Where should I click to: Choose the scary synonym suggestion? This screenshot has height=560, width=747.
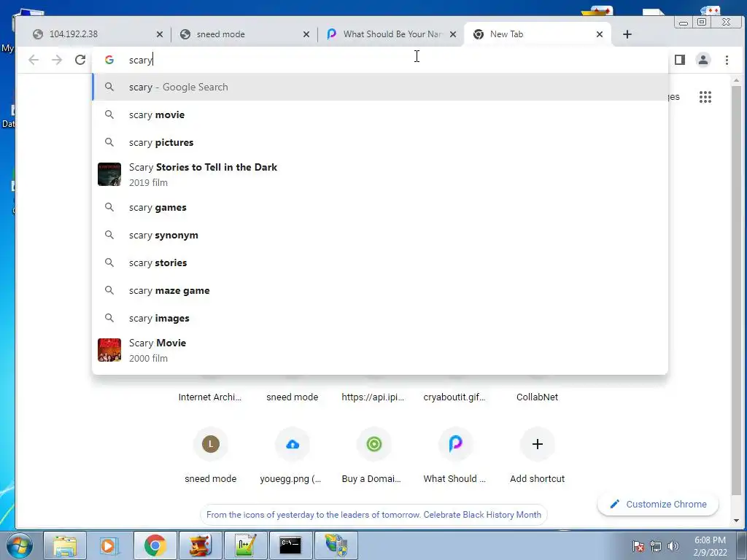380,236
